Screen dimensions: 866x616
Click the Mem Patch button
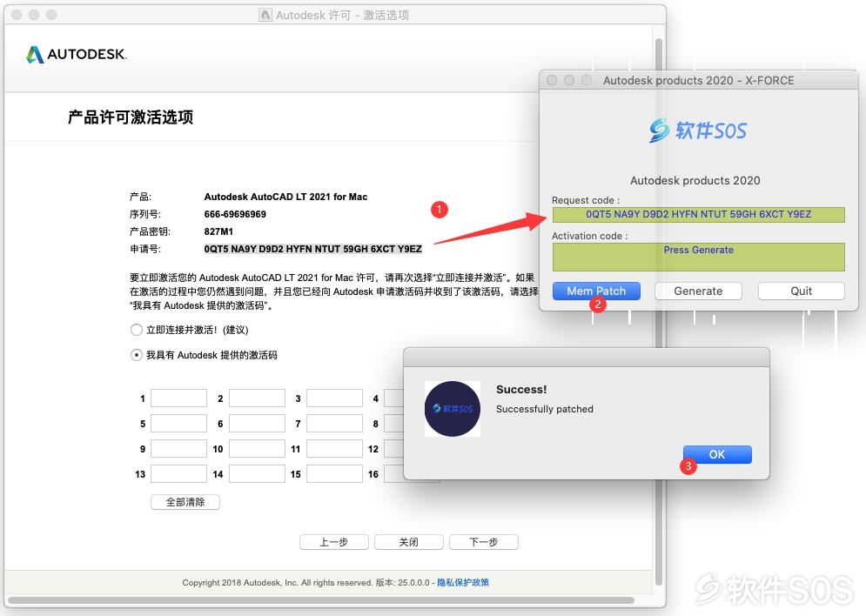coord(596,291)
